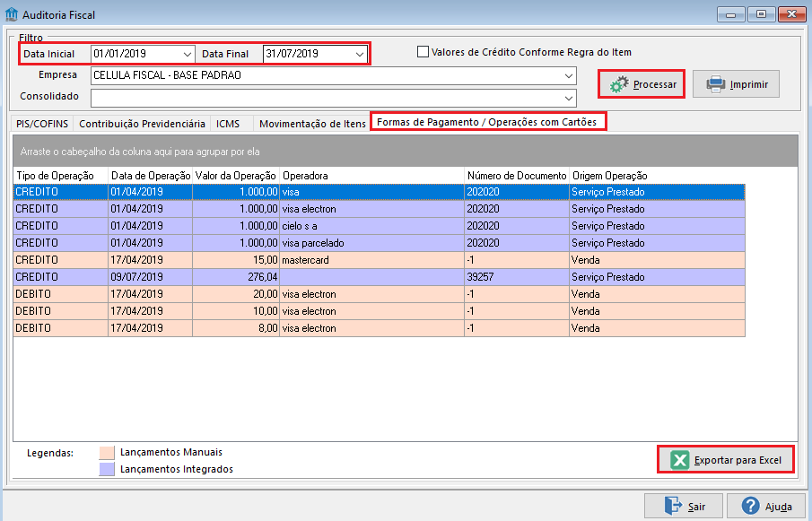Open the ICMS tab

[228, 124]
